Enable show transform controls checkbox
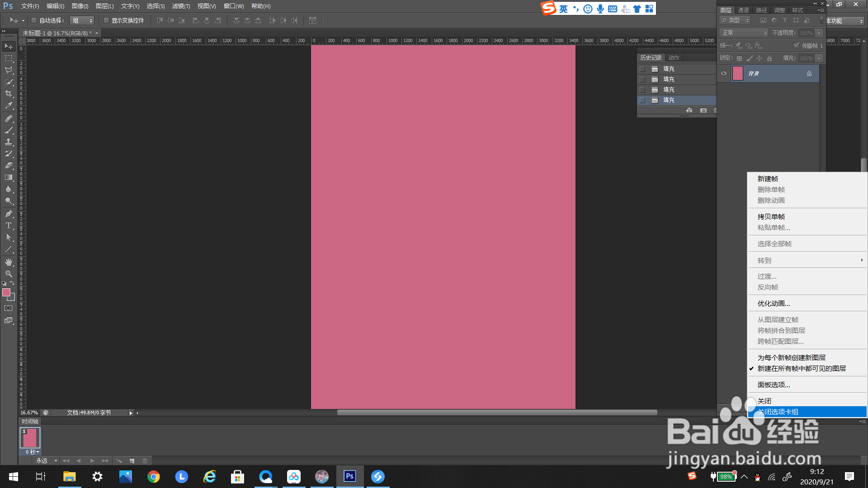The width and height of the screenshot is (868, 488). click(106, 20)
